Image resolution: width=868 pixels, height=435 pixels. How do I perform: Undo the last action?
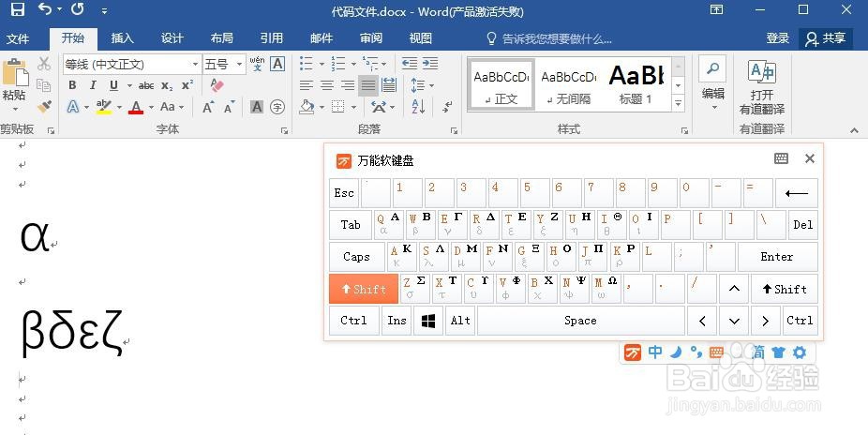coord(45,9)
